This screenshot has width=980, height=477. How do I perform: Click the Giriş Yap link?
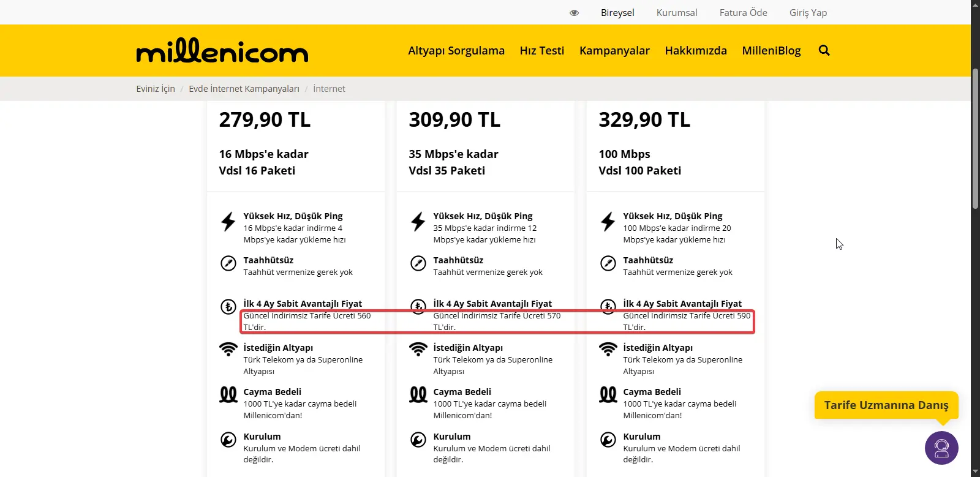click(x=808, y=13)
